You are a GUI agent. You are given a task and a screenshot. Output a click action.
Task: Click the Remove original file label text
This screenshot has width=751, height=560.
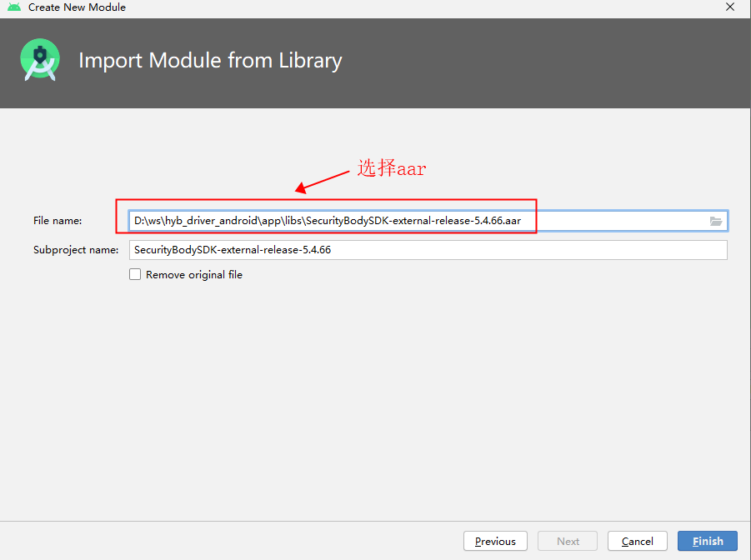click(194, 275)
